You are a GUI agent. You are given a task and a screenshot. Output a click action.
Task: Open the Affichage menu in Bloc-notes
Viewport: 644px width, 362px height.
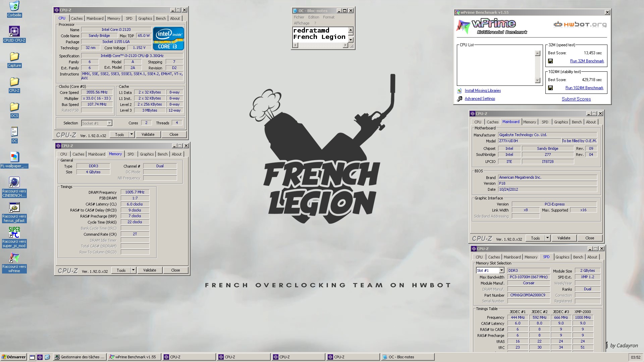[302, 23]
